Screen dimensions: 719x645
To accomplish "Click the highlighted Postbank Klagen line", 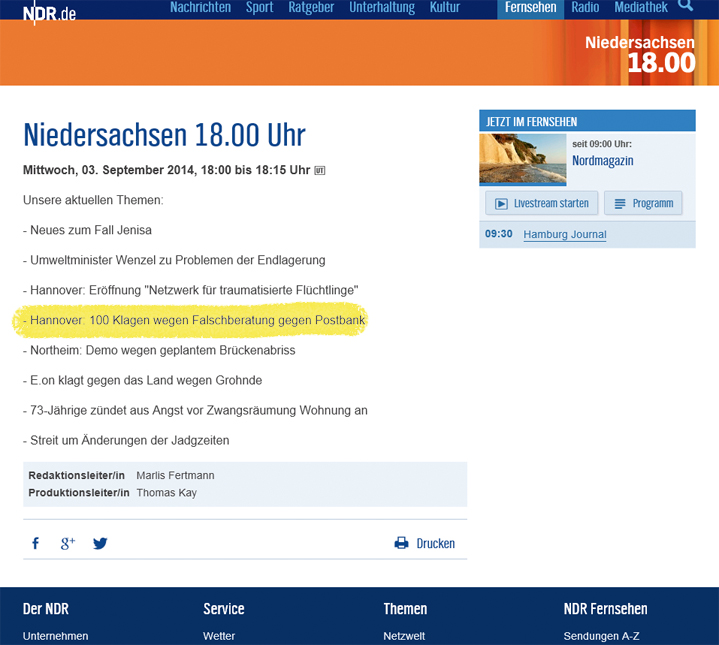I will tap(194, 320).
